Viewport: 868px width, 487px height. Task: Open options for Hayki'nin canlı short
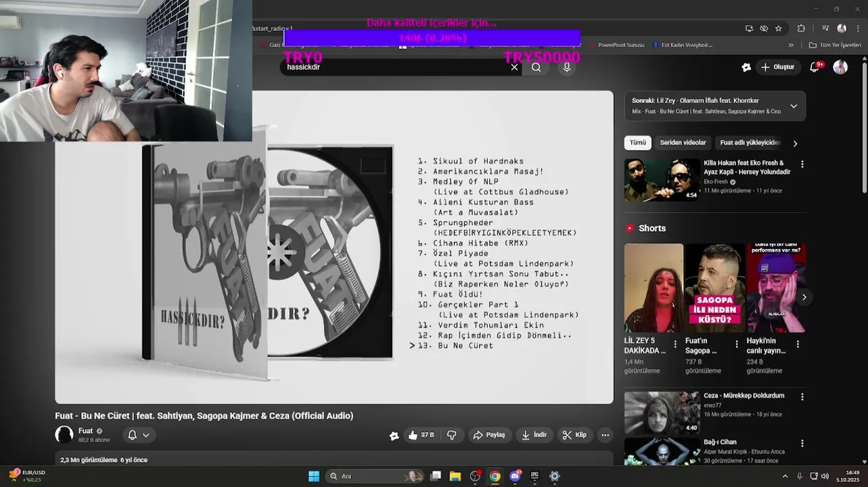pyautogui.click(x=798, y=344)
